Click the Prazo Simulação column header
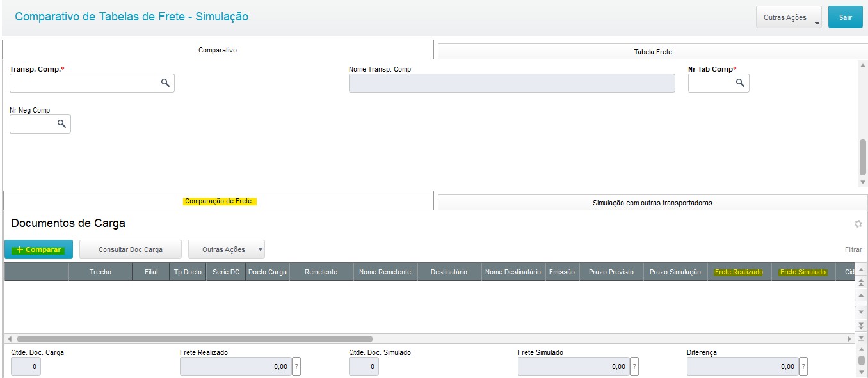Screen dimensions: 868x378 click(x=675, y=272)
